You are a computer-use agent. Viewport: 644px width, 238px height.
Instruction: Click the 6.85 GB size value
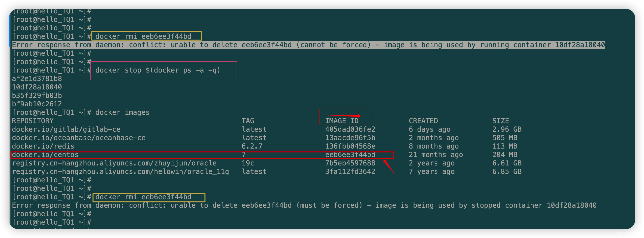pyautogui.click(x=507, y=172)
